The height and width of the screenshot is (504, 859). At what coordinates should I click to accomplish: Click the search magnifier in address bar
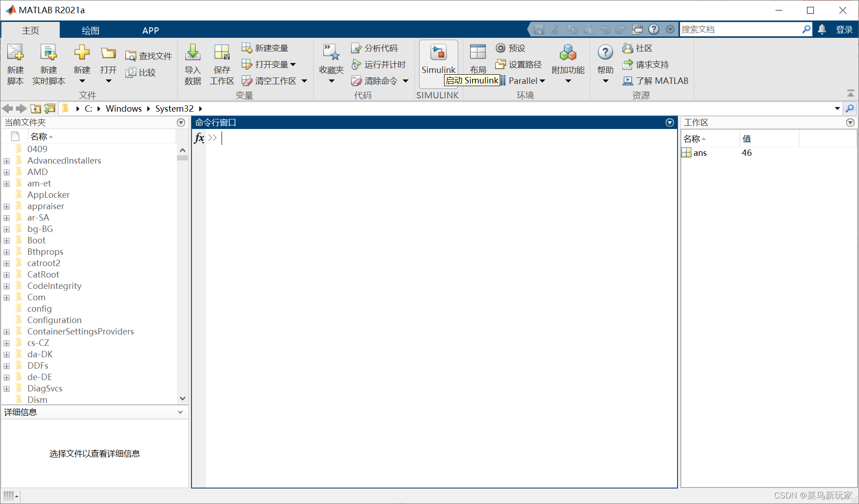click(x=850, y=108)
